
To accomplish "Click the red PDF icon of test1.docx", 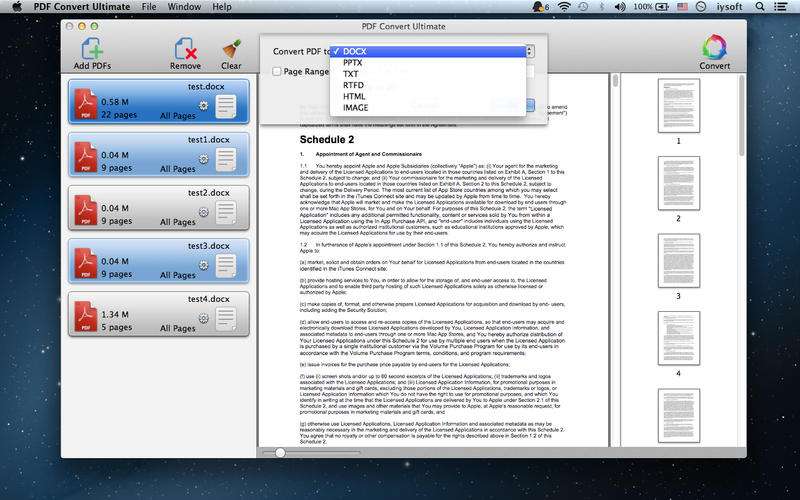I will (x=86, y=157).
